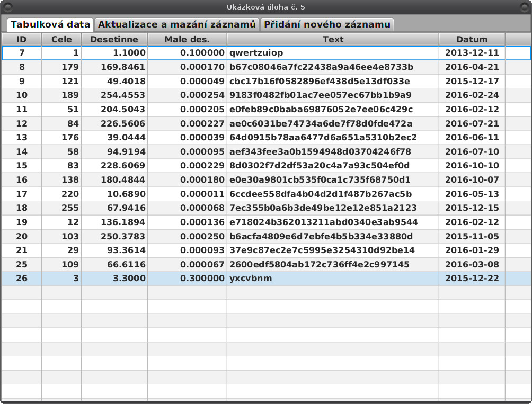Click the Male des. value 0.100000
The height and width of the screenshot is (404, 532).
pos(187,53)
